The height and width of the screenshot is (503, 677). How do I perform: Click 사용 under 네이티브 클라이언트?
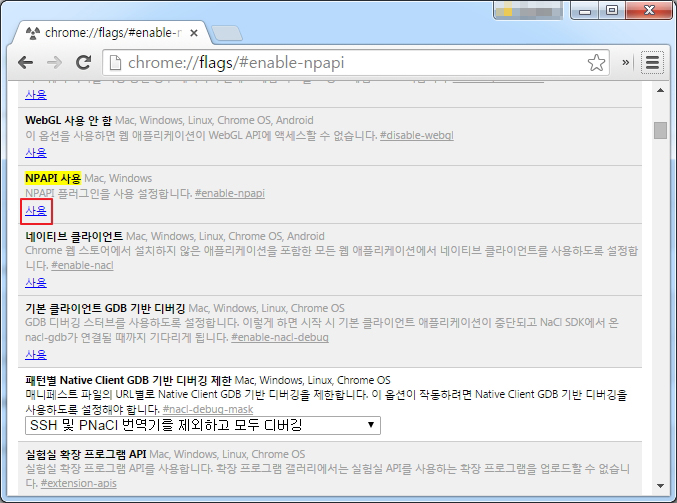click(x=36, y=283)
